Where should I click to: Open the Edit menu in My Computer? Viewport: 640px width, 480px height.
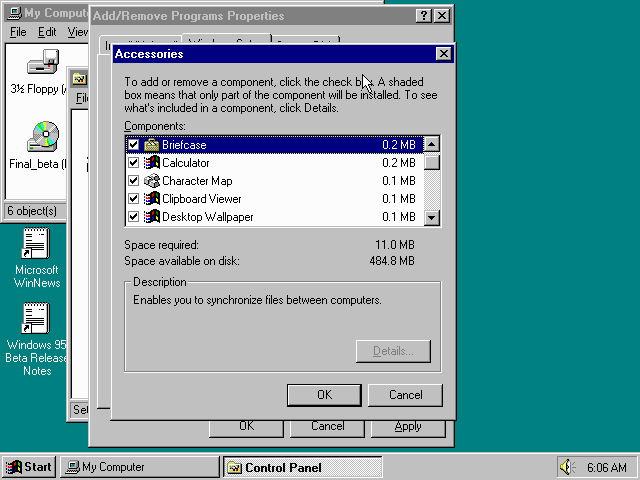[x=47, y=32]
